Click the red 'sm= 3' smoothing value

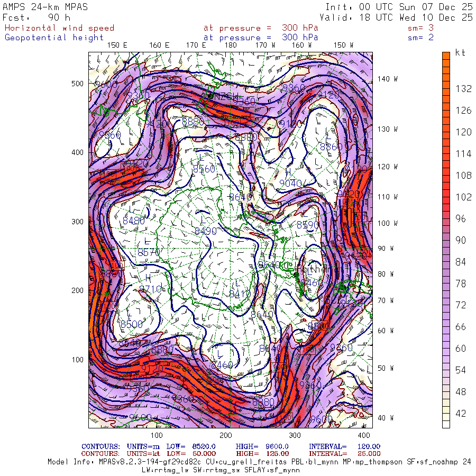click(x=421, y=28)
